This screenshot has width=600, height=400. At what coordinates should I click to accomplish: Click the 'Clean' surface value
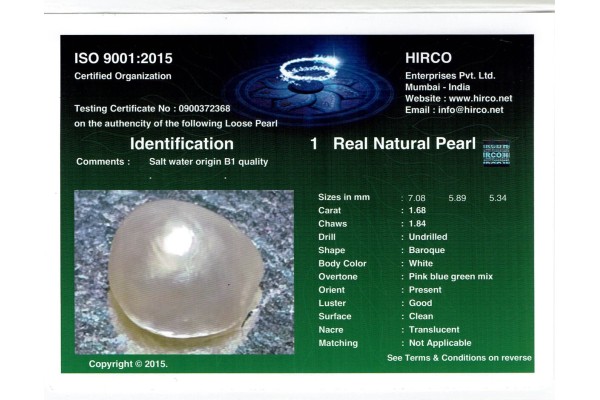click(421, 317)
